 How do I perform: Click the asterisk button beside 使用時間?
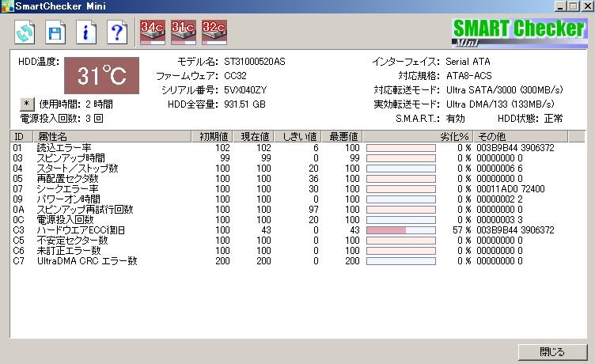coord(27,104)
